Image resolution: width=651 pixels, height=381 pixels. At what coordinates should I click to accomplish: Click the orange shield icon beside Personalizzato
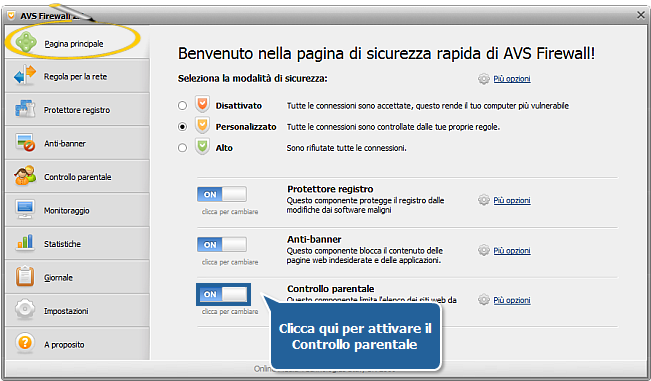point(202,126)
